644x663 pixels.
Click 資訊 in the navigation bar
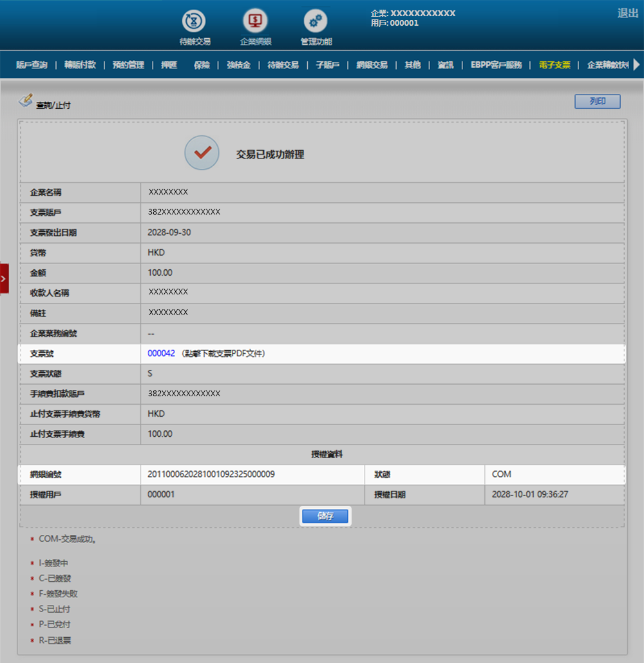click(446, 65)
